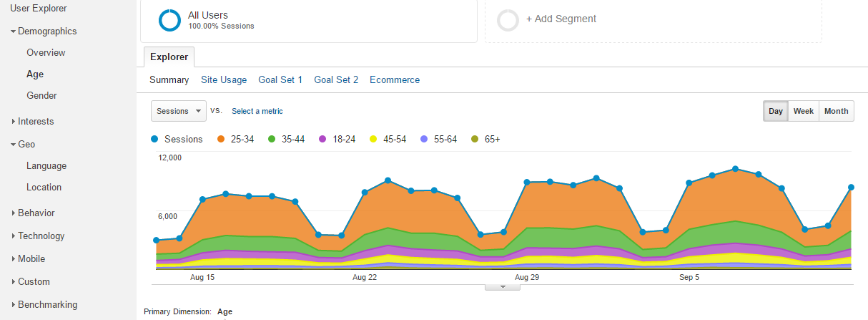Viewport: 868px width, 320px height.
Task: Expand the Interests sidebar section
Action: pos(36,121)
